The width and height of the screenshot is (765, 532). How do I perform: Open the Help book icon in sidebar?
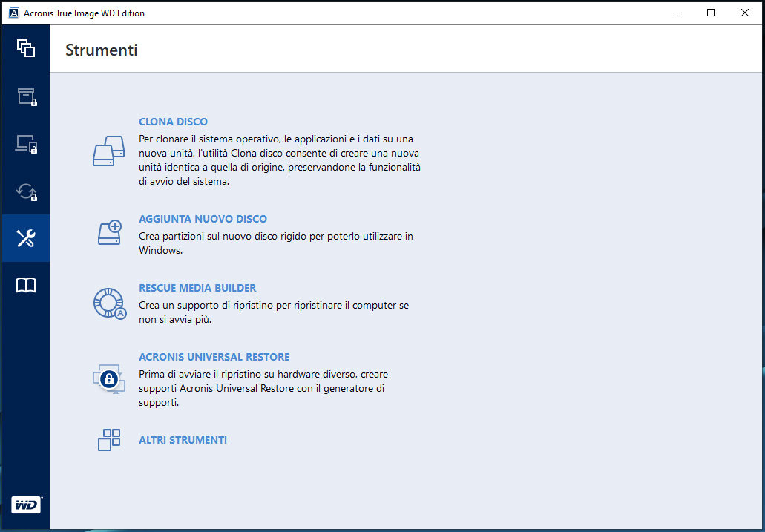click(26, 286)
